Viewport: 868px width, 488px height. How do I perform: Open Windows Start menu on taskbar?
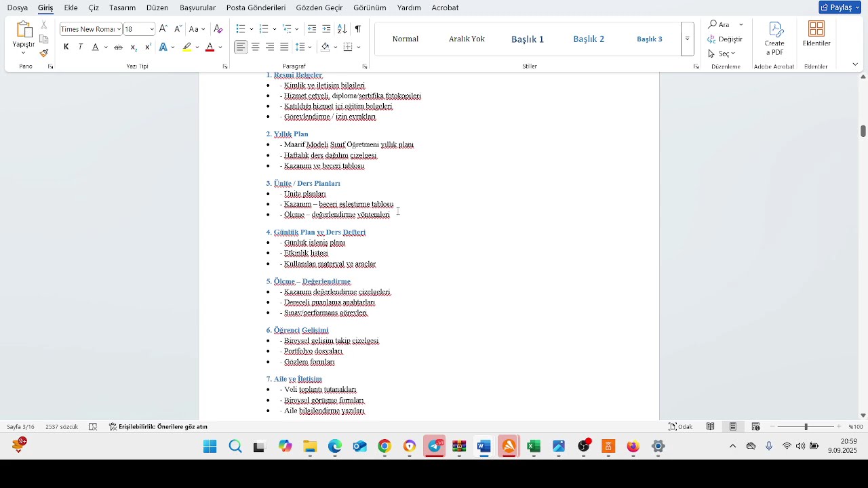(210, 447)
